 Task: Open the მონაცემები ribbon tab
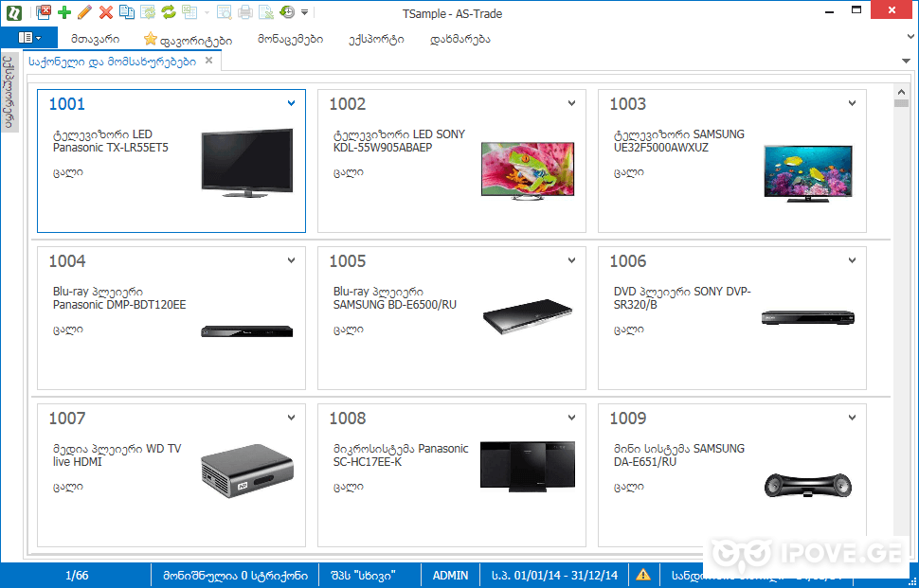click(290, 39)
